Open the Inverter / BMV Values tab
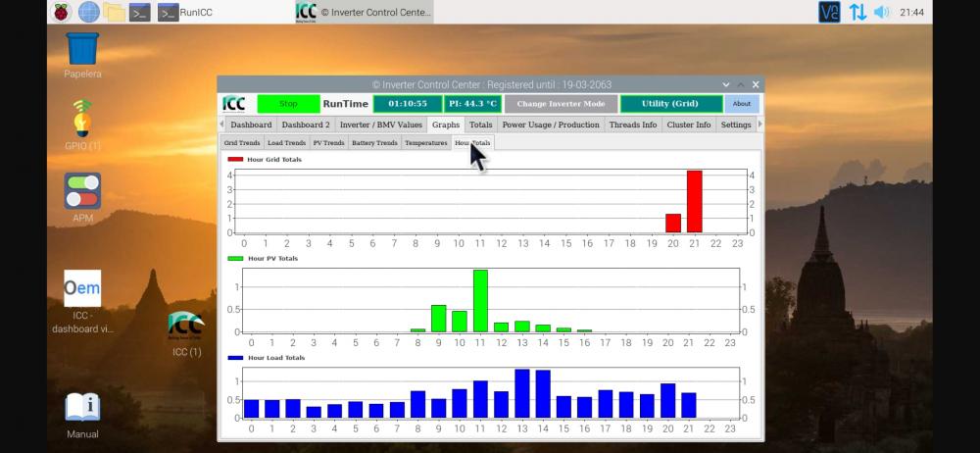The width and height of the screenshot is (980, 453). click(x=380, y=125)
